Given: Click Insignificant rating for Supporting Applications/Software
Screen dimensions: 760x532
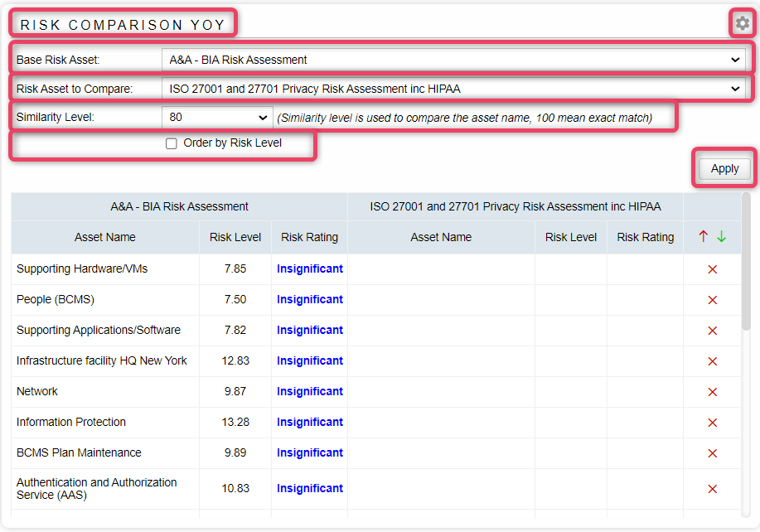Looking at the screenshot, I should pyautogui.click(x=310, y=330).
